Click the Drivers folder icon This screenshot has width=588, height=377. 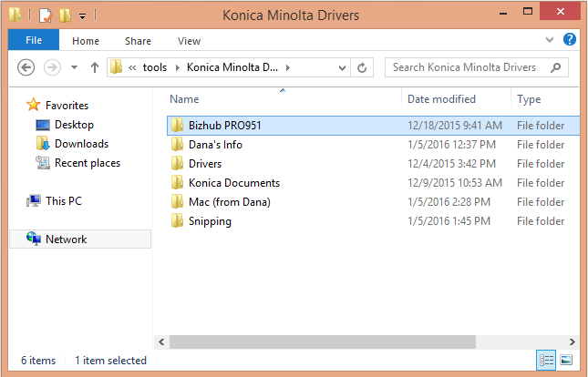click(177, 163)
